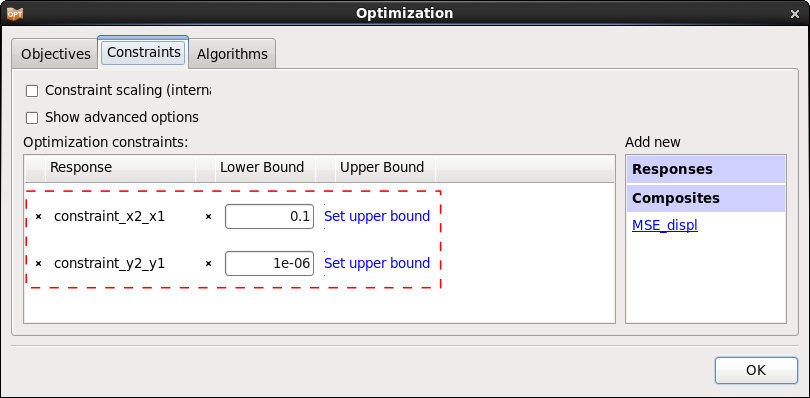Edit the 1e-06 lower bound field
This screenshot has height=398, width=810.
(x=269, y=264)
